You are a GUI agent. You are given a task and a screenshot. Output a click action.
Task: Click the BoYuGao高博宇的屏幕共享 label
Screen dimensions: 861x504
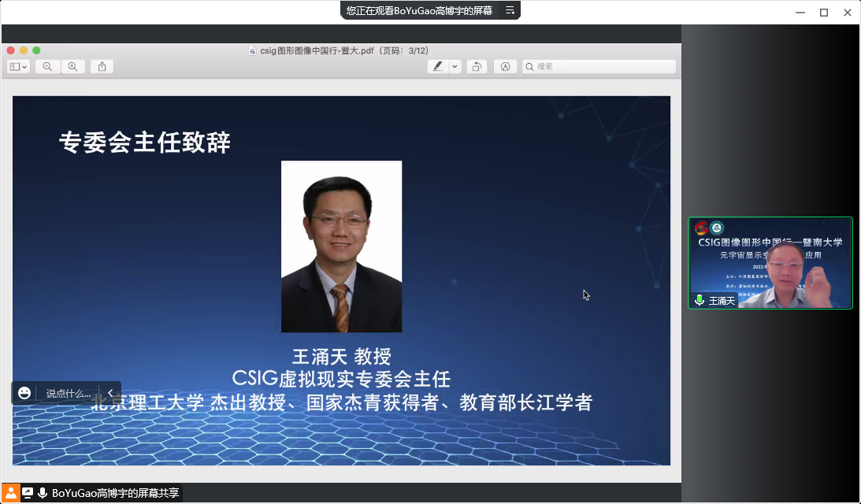[x=115, y=493]
